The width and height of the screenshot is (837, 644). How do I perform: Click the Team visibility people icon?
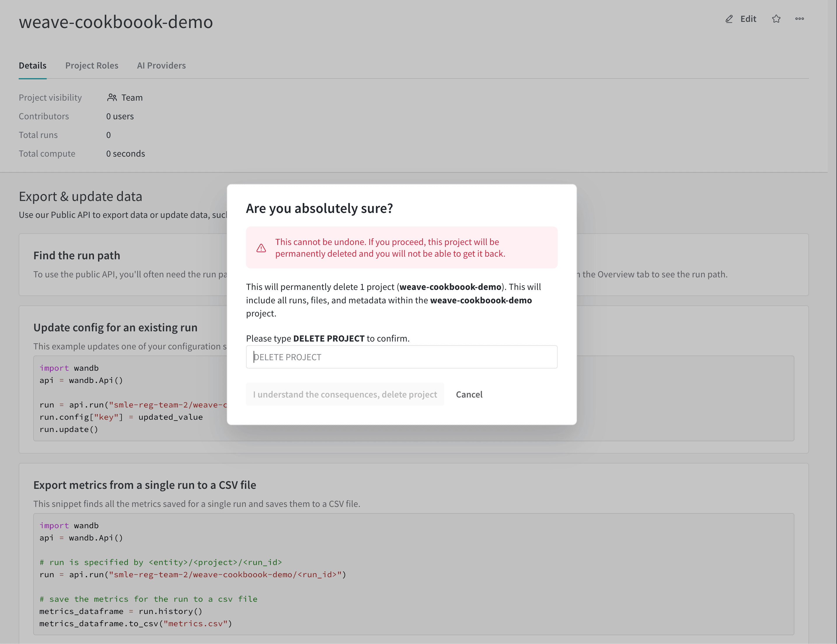112,97
